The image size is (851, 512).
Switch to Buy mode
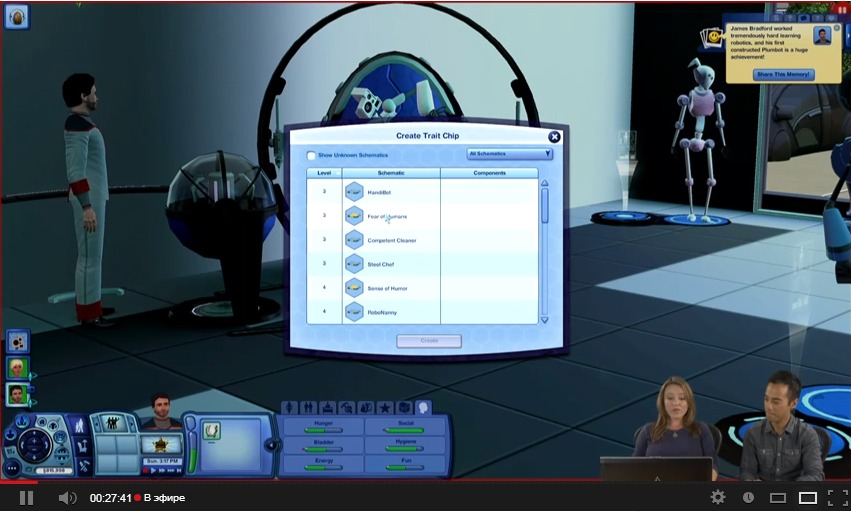click(82, 446)
